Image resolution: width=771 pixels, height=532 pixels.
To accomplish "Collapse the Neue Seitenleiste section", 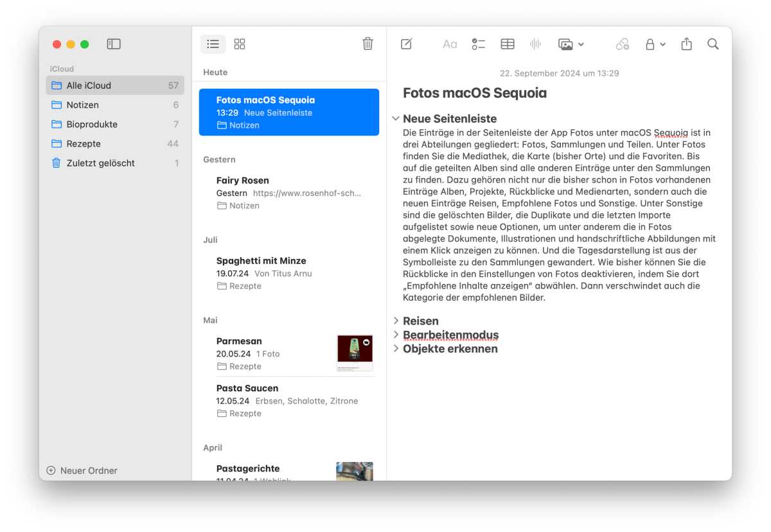I will 395,119.
